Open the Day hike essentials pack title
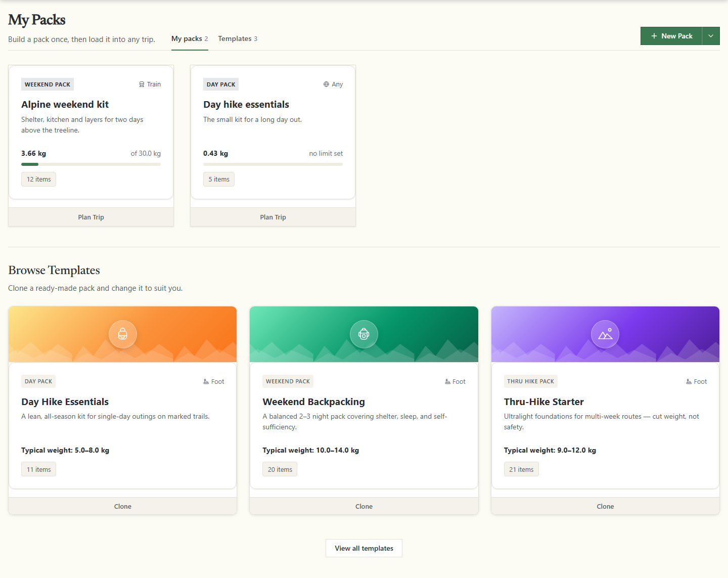The width and height of the screenshot is (728, 578). 246,105
